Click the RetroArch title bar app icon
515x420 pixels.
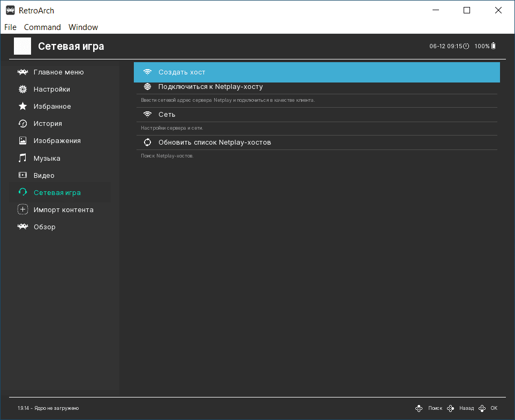11,11
